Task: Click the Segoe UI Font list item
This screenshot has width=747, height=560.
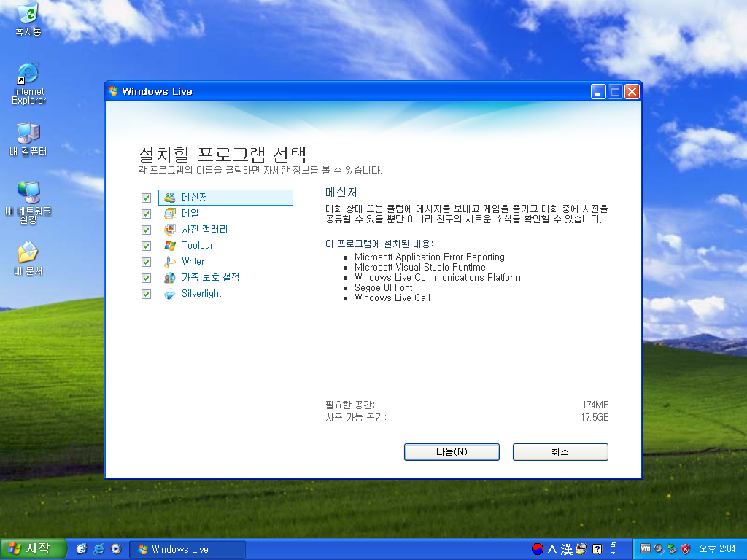Action: [x=384, y=287]
